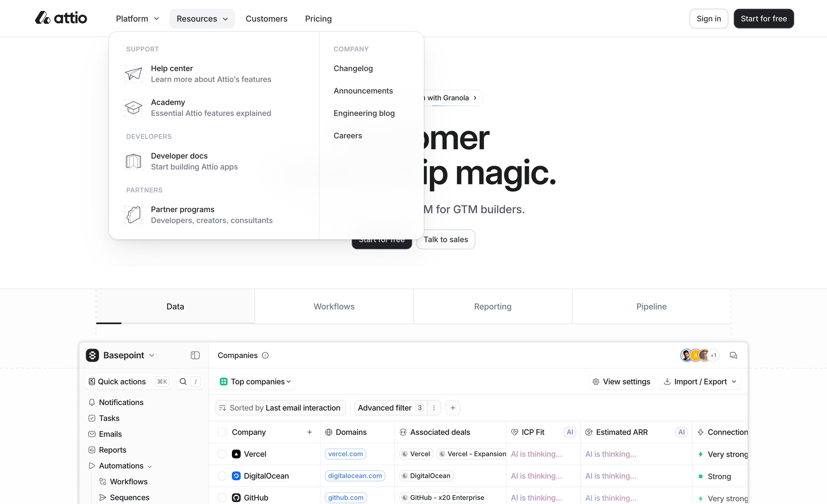
Task: Click the Workflows sidebar icon
Action: (103, 482)
